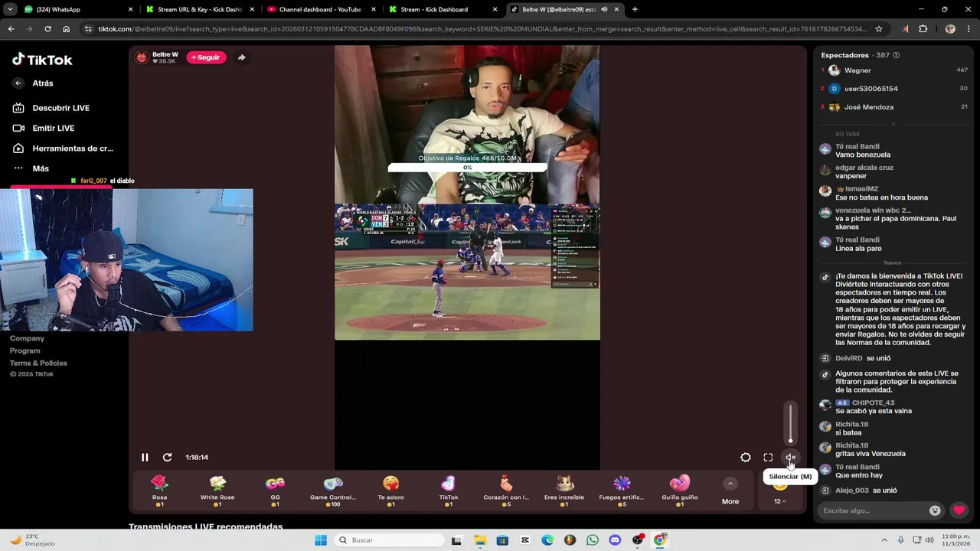
Task: Send the Game Controller gift
Action: pos(333,491)
